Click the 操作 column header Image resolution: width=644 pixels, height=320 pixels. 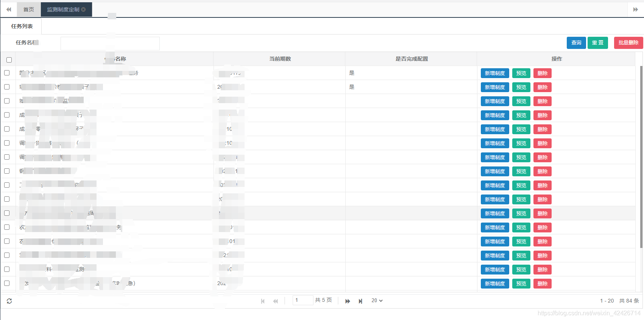click(557, 59)
